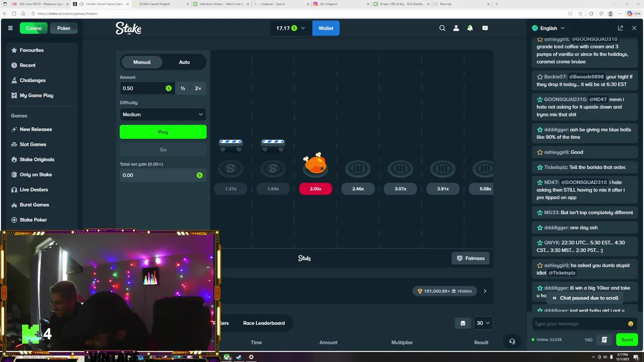644x362 pixels.
Task: Open the emoji picker in chat
Action: 630,324
